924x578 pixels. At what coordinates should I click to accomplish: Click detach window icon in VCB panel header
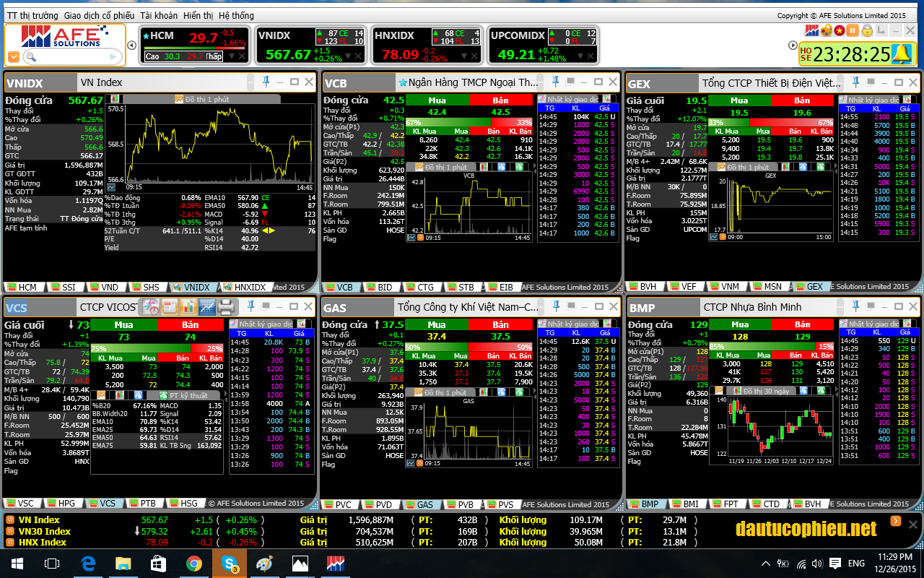[570, 82]
